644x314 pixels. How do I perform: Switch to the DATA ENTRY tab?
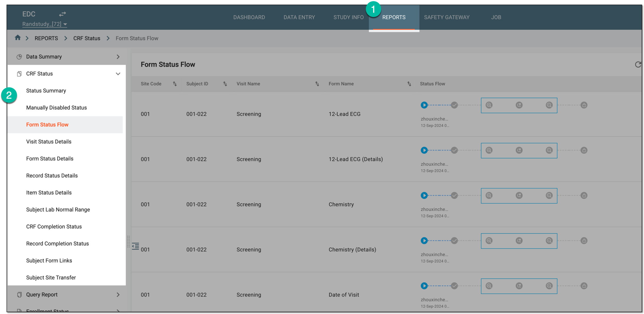coord(299,17)
